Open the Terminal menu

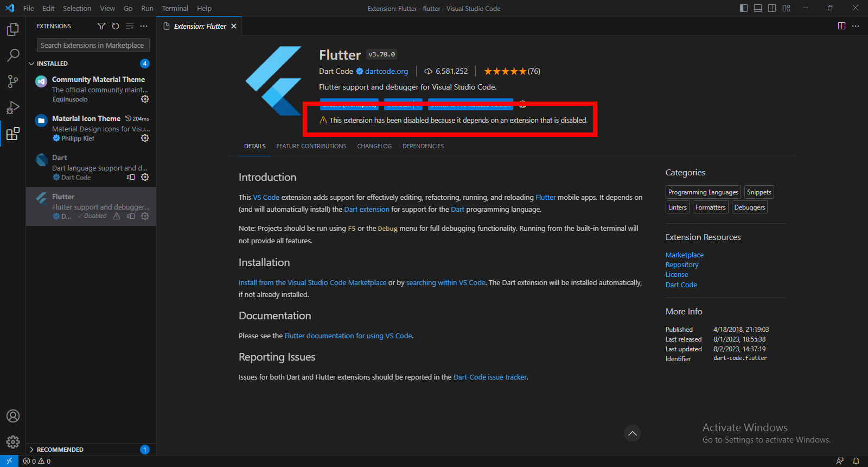(x=175, y=8)
